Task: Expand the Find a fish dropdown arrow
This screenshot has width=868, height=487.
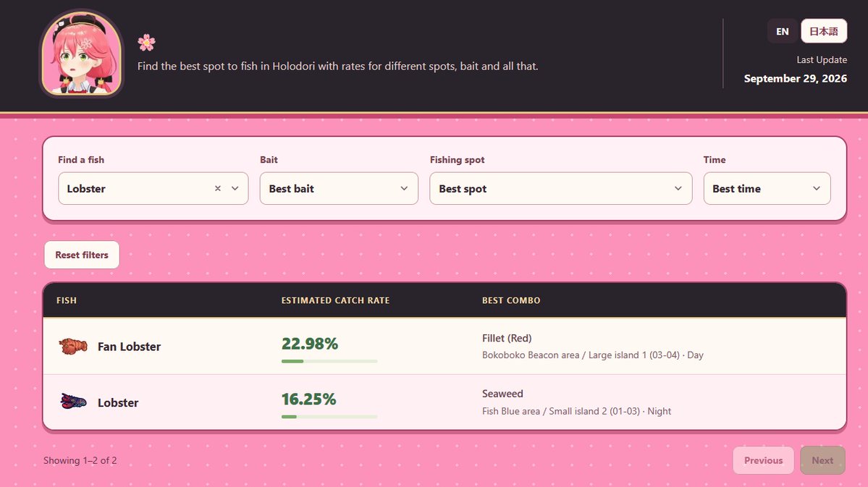Action: [235, 188]
